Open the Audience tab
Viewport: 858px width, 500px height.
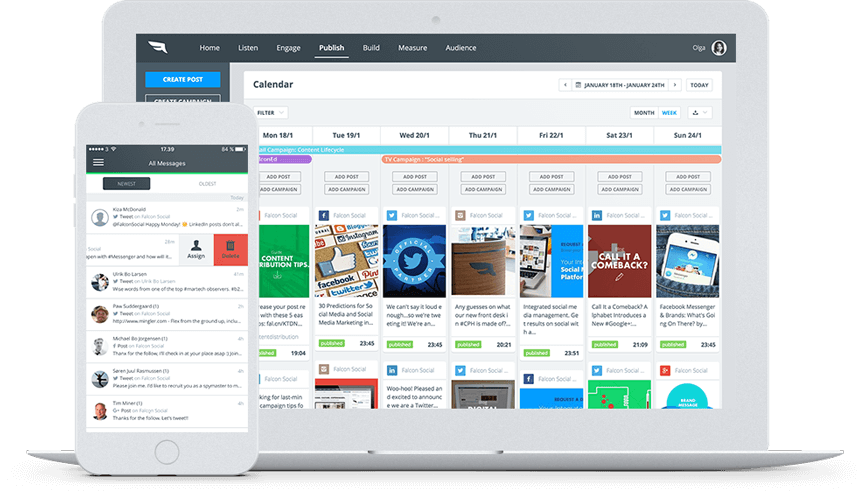461,48
